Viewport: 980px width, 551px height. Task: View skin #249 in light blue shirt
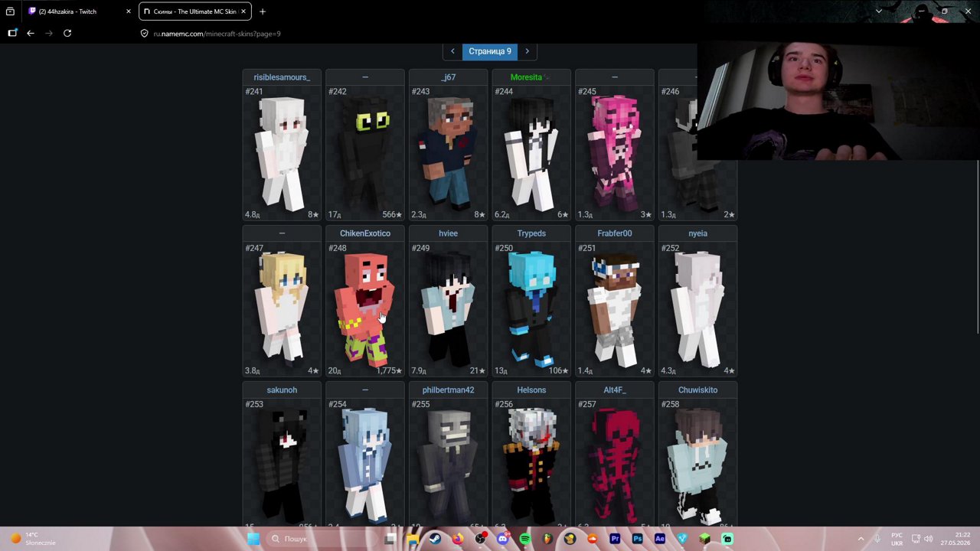tap(448, 309)
